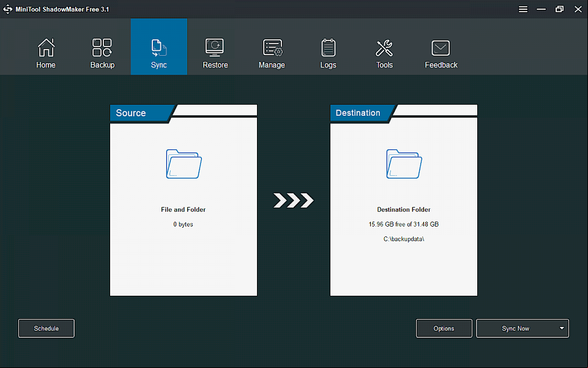Click '15.96 GB free of 31.48 GB' text
The width and height of the screenshot is (588, 368).
403,224
